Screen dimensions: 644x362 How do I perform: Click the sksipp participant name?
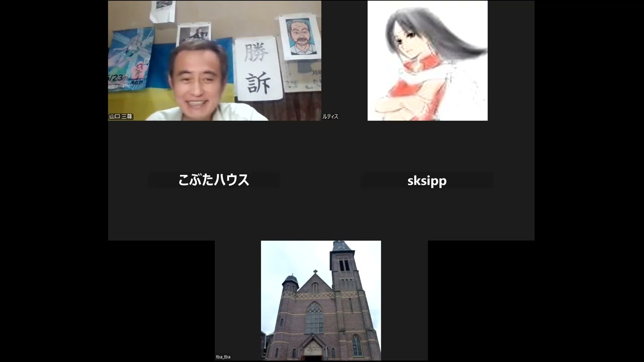pos(427,180)
